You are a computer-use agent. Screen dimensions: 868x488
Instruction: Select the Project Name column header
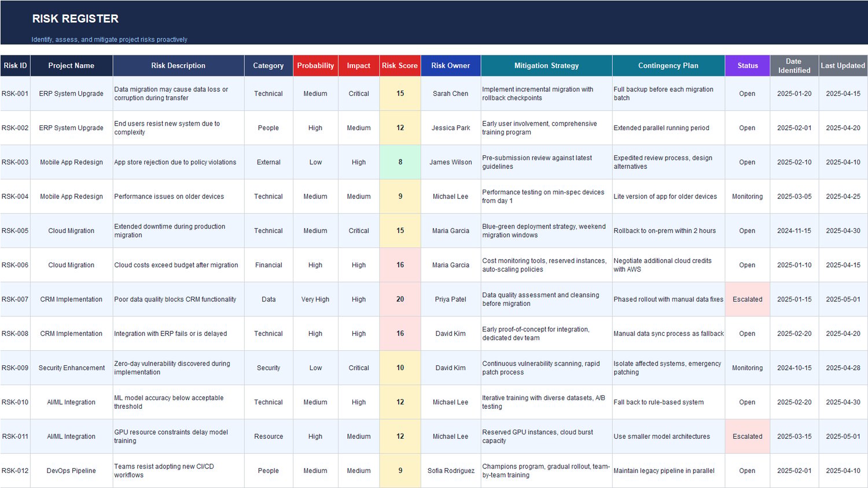[71, 65]
